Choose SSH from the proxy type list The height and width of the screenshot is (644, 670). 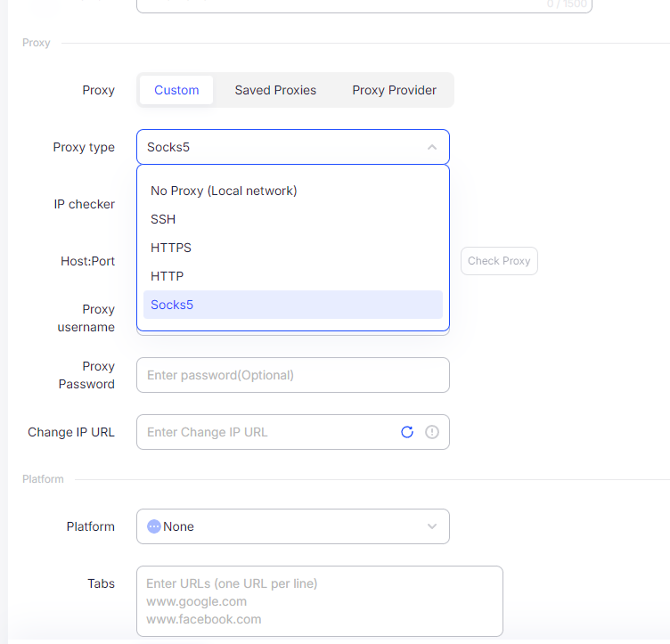pos(163,219)
